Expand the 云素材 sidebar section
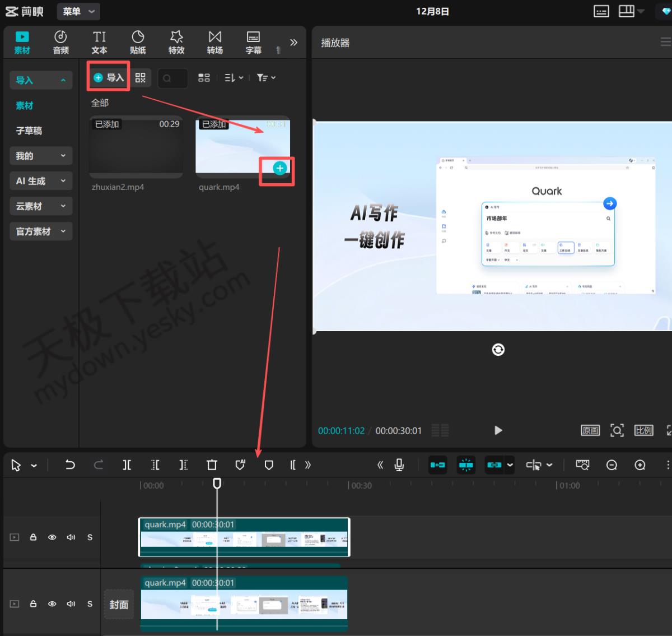Viewport: 672px width, 636px height. pos(41,206)
